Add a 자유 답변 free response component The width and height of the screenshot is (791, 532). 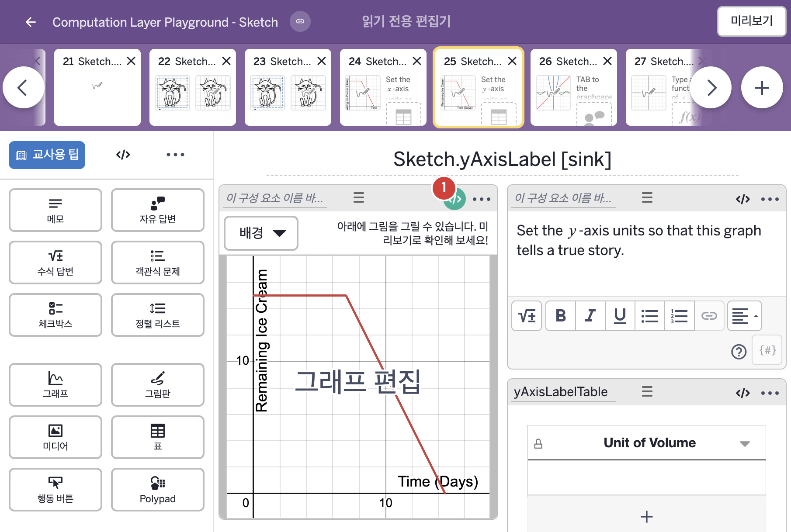click(x=158, y=210)
